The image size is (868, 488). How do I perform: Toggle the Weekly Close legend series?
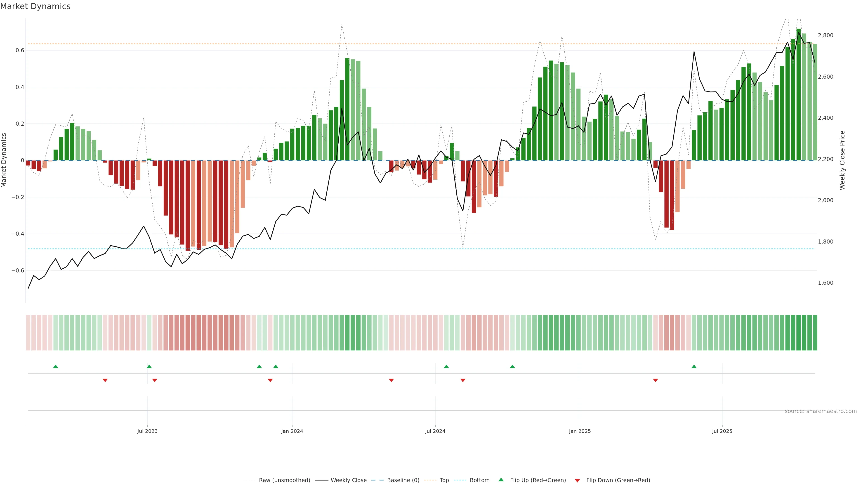[348, 480]
